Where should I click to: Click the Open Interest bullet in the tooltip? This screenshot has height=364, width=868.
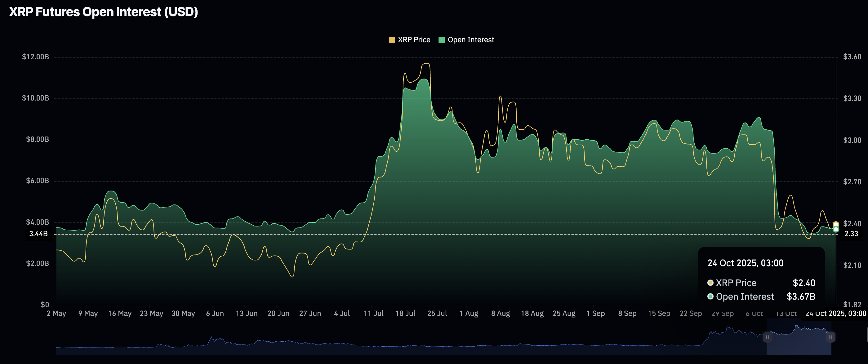click(x=710, y=297)
